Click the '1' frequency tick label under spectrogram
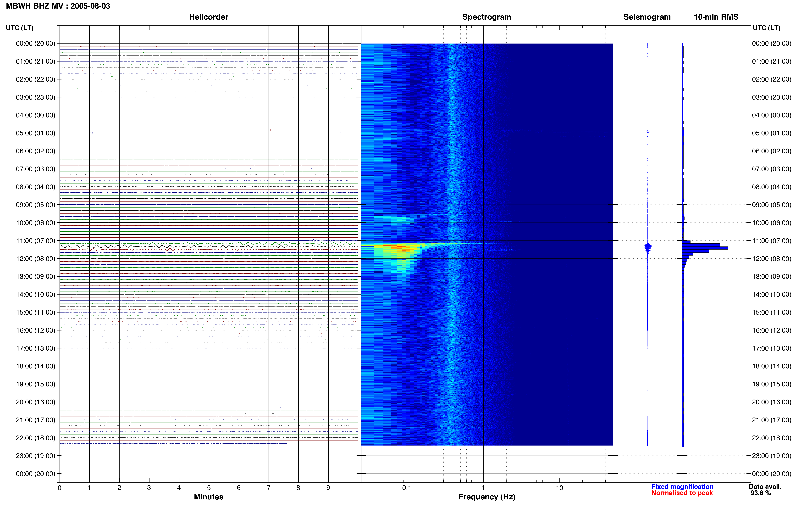 pyautogui.click(x=483, y=488)
